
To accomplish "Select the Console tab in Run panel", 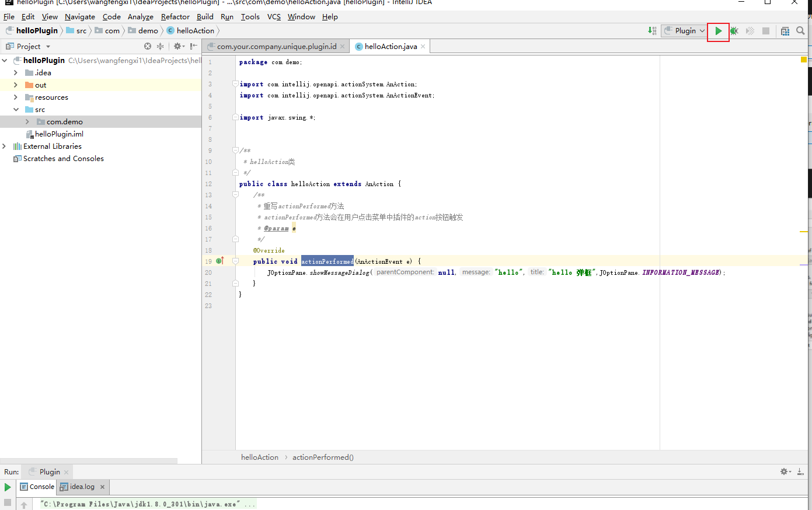I will (37, 487).
